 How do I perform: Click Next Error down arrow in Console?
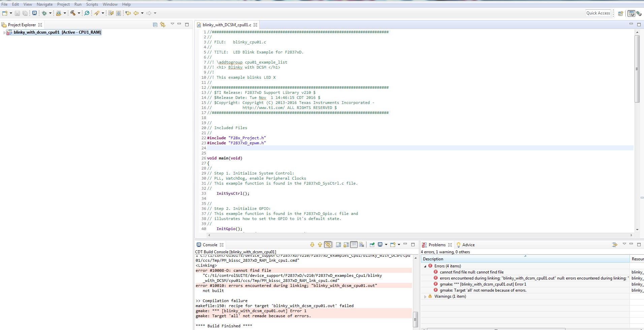click(x=312, y=245)
